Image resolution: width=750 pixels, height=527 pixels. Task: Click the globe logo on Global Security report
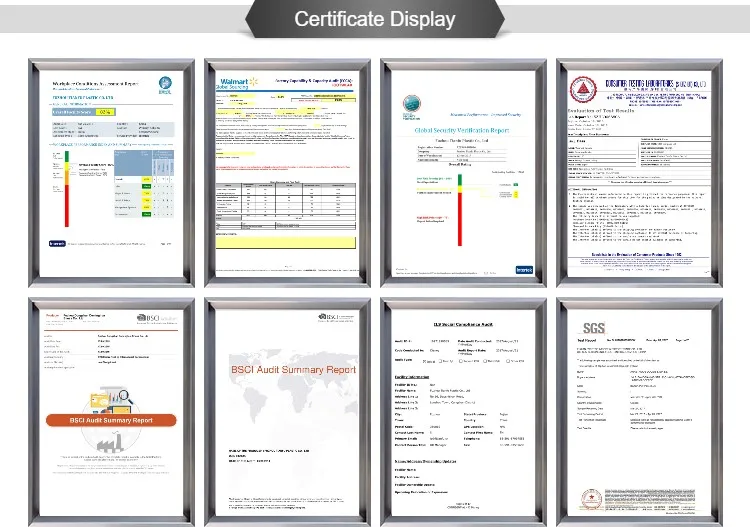411,107
